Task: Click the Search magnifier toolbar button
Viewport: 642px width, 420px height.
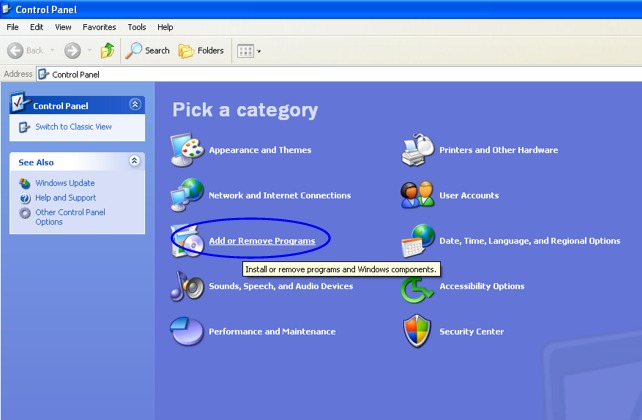Action: click(147, 51)
